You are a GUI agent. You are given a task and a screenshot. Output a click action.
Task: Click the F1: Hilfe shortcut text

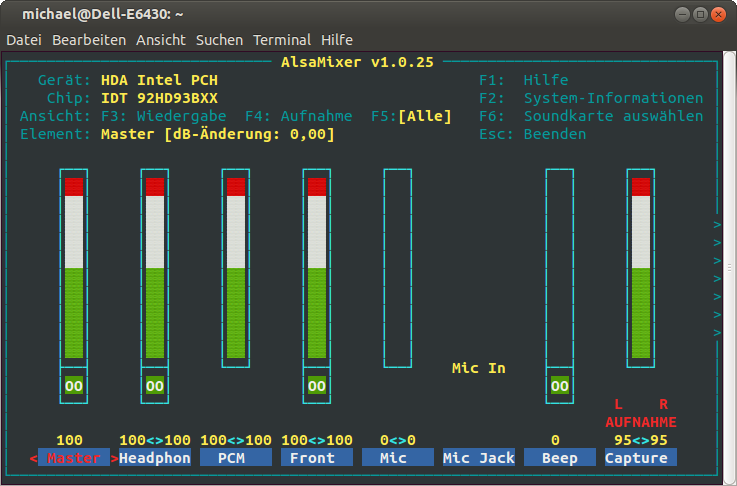point(524,80)
